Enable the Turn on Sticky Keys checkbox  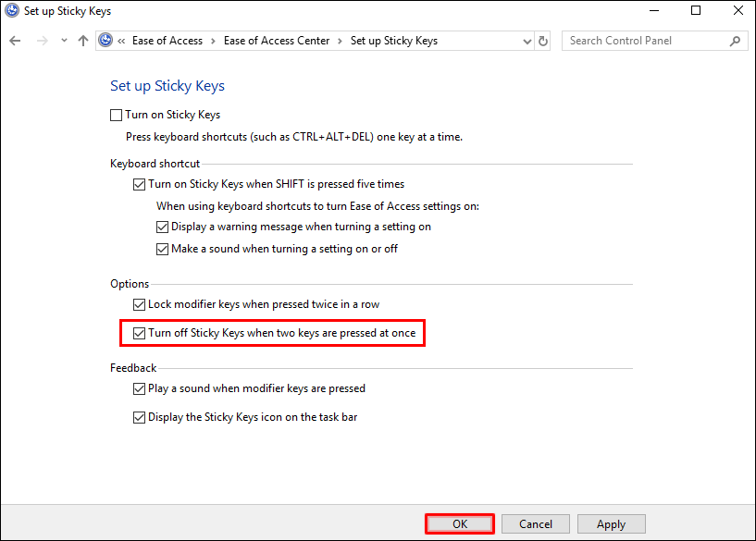pos(116,116)
